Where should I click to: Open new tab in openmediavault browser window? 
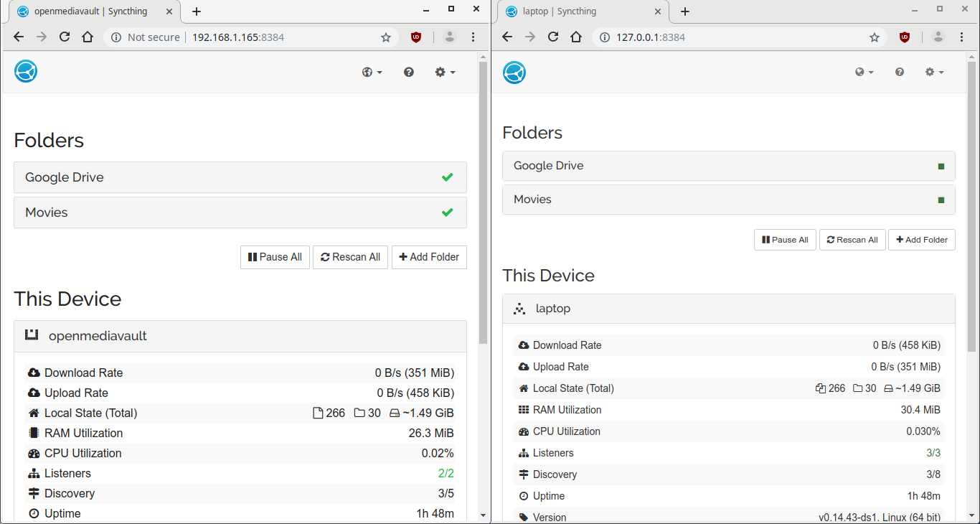point(197,11)
